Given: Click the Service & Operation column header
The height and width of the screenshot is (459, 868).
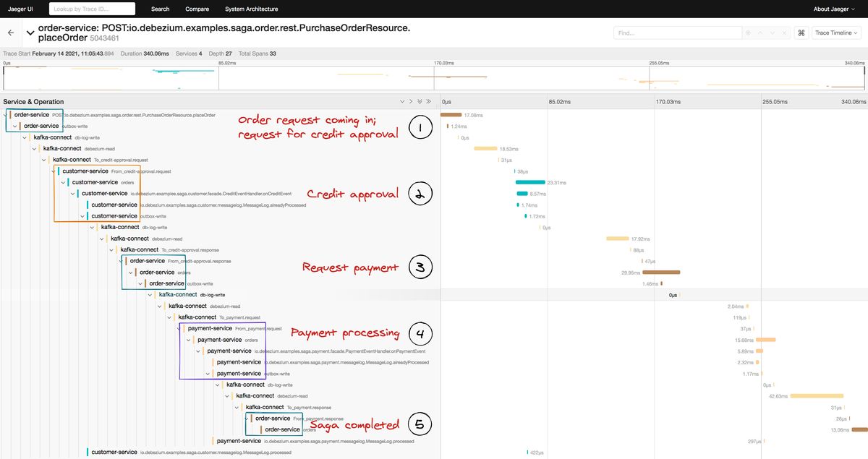Looking at the screenshot, I should pos(33,102).
